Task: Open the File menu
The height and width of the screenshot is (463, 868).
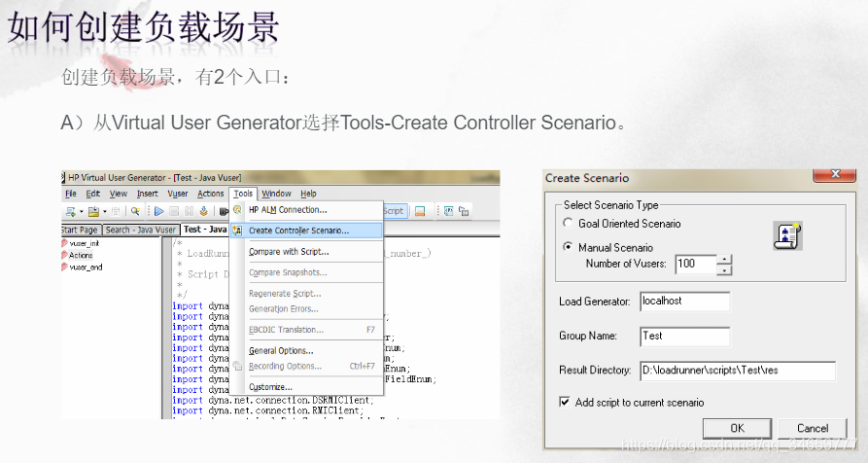Action: coord(71,194)
